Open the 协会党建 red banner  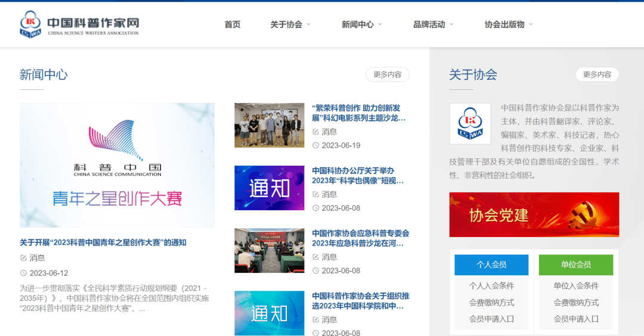(534, 214)
